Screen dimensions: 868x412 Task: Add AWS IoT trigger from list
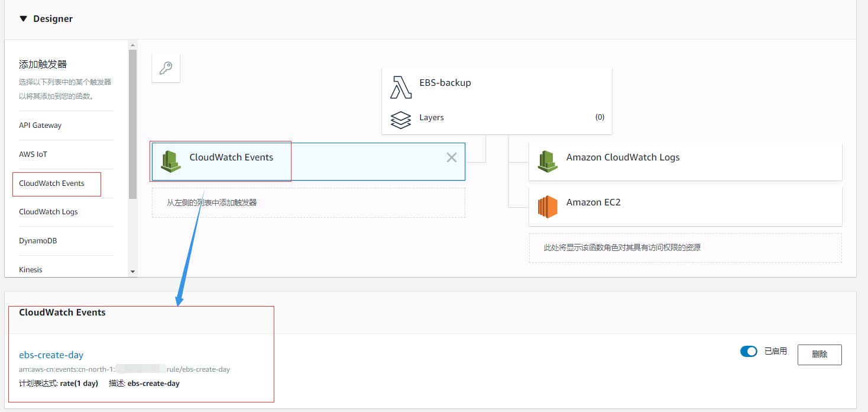(33, 154)
